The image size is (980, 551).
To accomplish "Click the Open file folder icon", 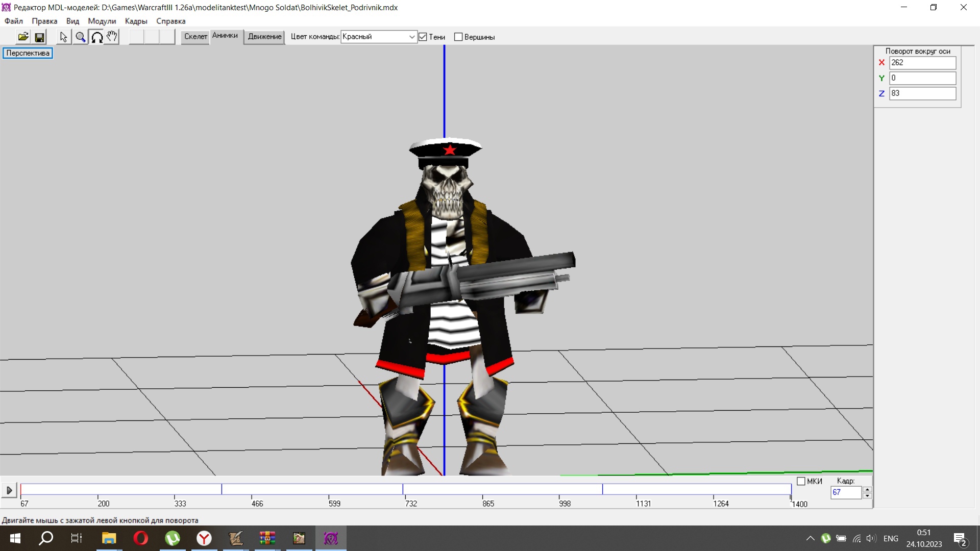I will point(23,37).
